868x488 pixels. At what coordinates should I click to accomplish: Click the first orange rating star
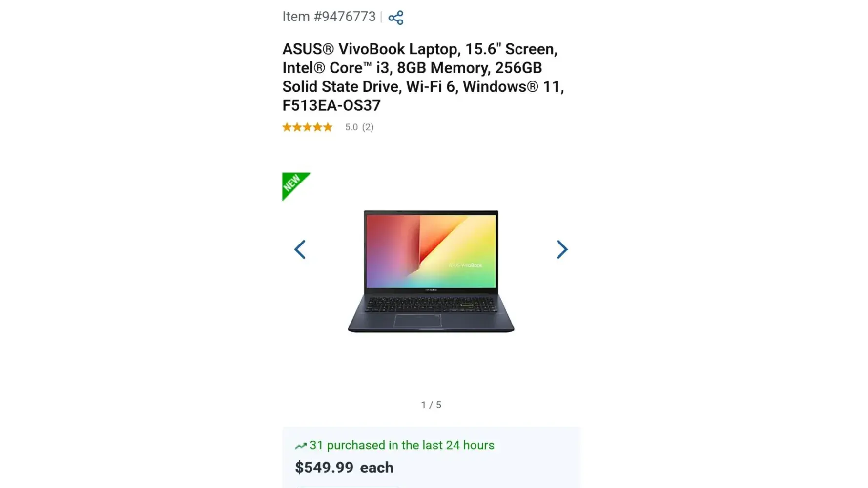click(x=287, y=127)
